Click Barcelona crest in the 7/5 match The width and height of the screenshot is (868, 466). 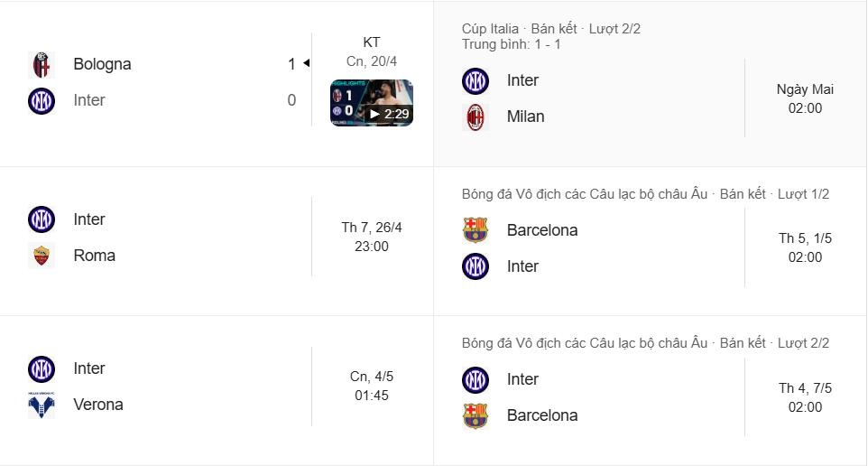(476, 415)
